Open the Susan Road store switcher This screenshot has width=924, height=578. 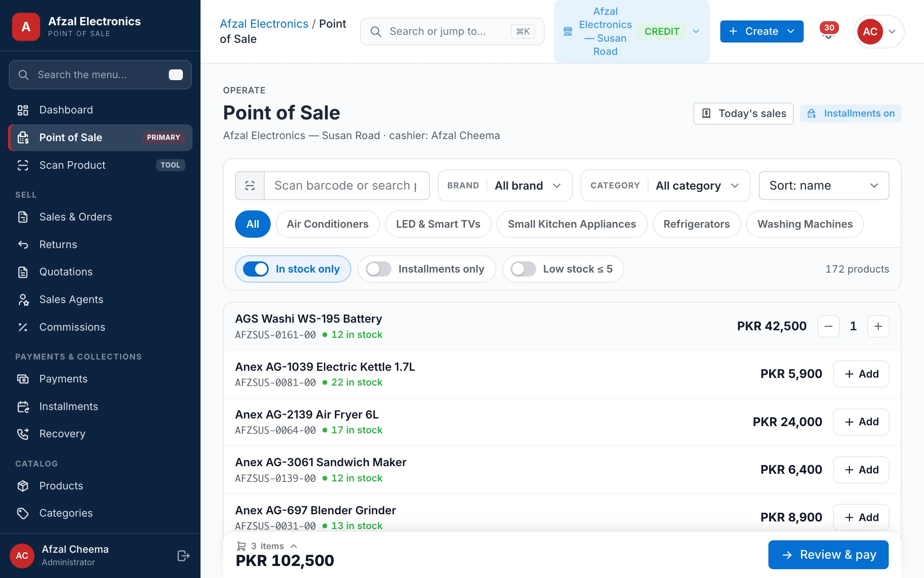[632, 31]
